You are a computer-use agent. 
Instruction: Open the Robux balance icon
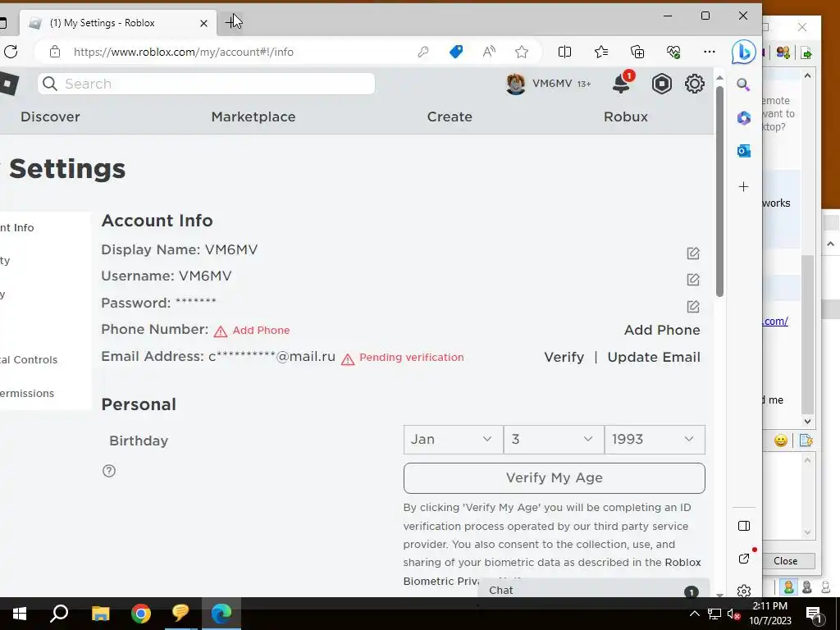point(662,84)
